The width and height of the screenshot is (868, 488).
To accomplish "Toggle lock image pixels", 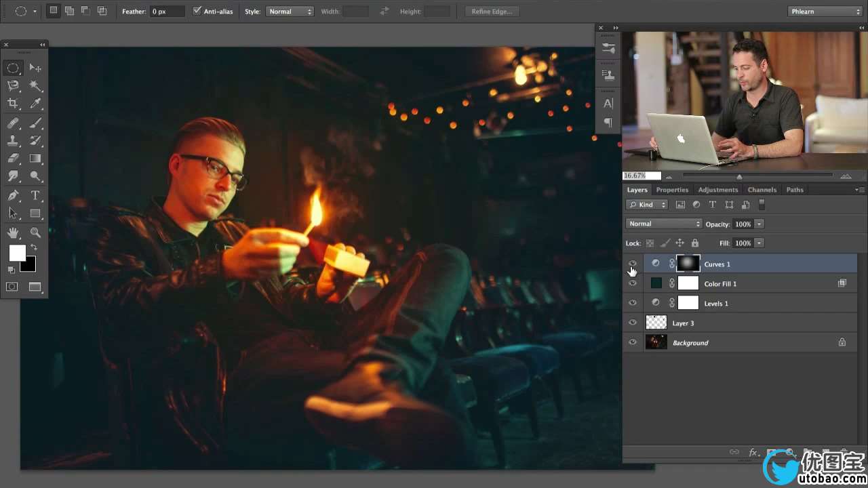I will [x=665, y=243].
